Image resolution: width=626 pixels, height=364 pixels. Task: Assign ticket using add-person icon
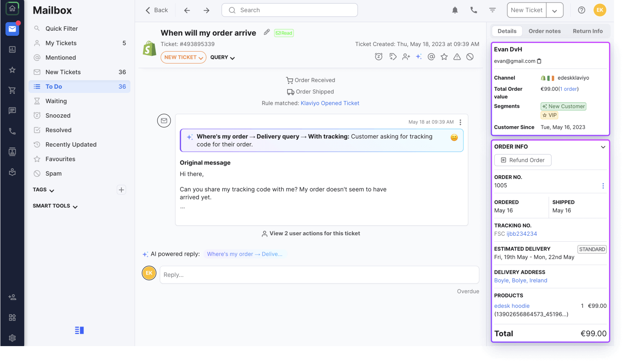(x=406, y=57)
